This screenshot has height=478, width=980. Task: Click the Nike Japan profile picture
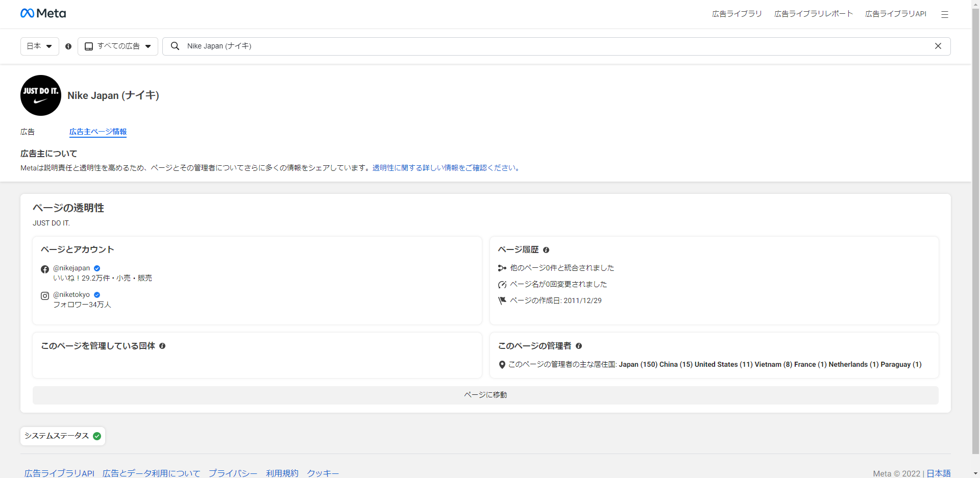[41, 95]
